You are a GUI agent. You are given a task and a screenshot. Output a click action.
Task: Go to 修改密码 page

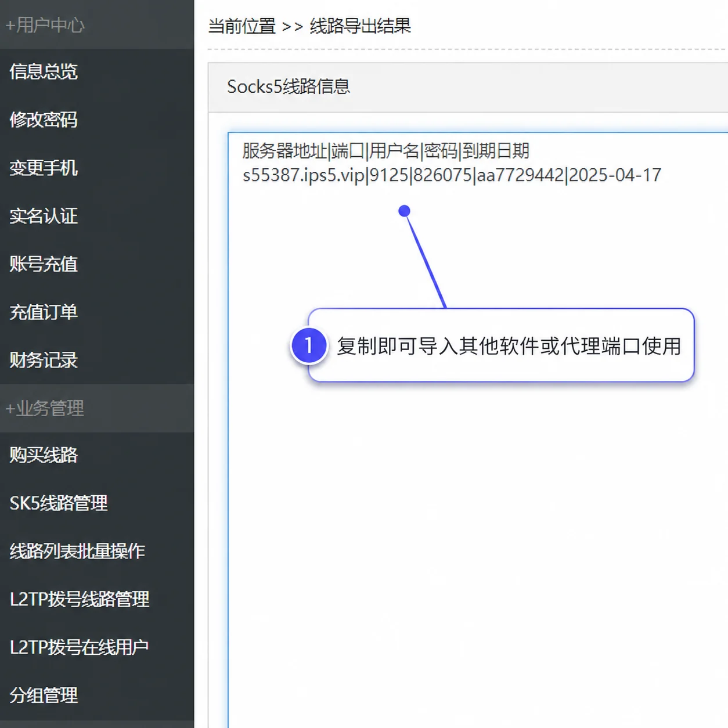tap(44, 120)
